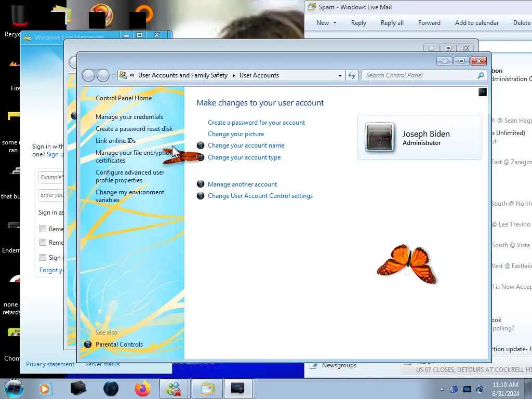Click New in Windows Live Mail toolbar
Viewport: 532px width, 399px height.
322,23
